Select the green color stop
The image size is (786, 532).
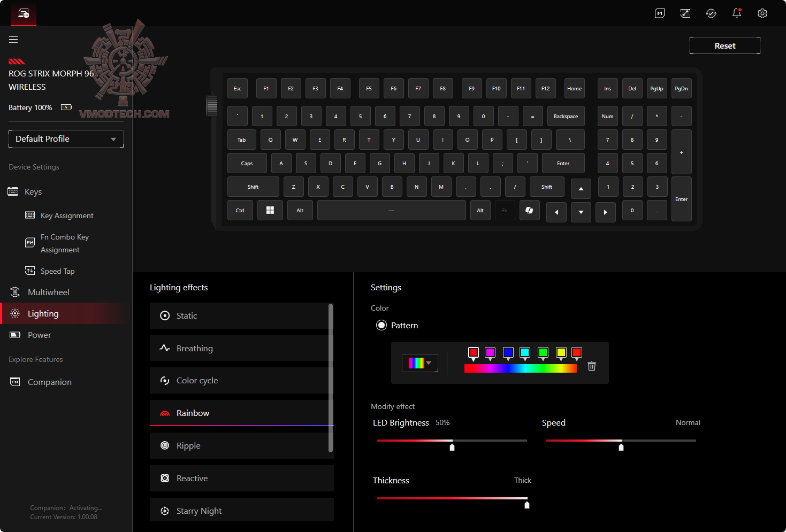pyautogui.click(x=543, y=352)
